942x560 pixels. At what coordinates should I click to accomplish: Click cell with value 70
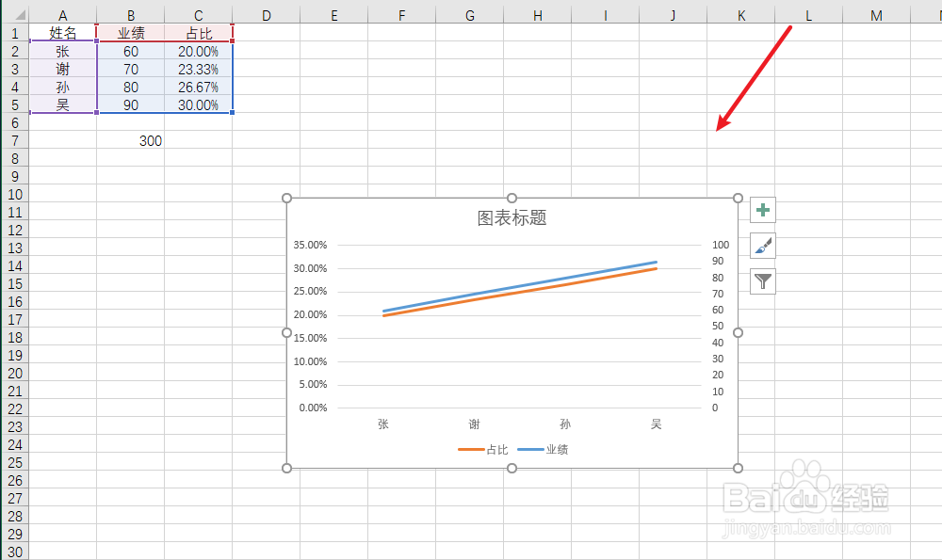(x=130, y=69)
